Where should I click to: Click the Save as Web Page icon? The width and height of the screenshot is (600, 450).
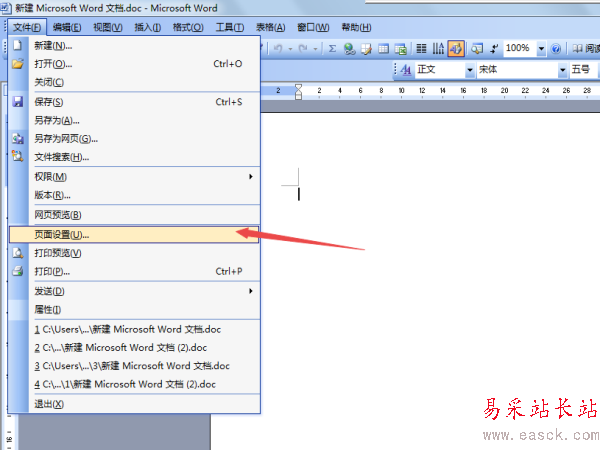[18, 139]
